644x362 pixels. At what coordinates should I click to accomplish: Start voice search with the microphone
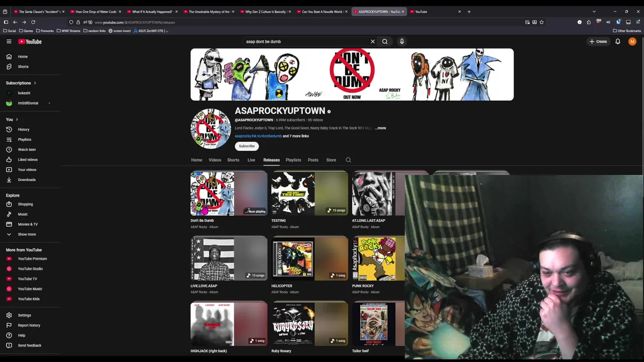coord(402,42)
